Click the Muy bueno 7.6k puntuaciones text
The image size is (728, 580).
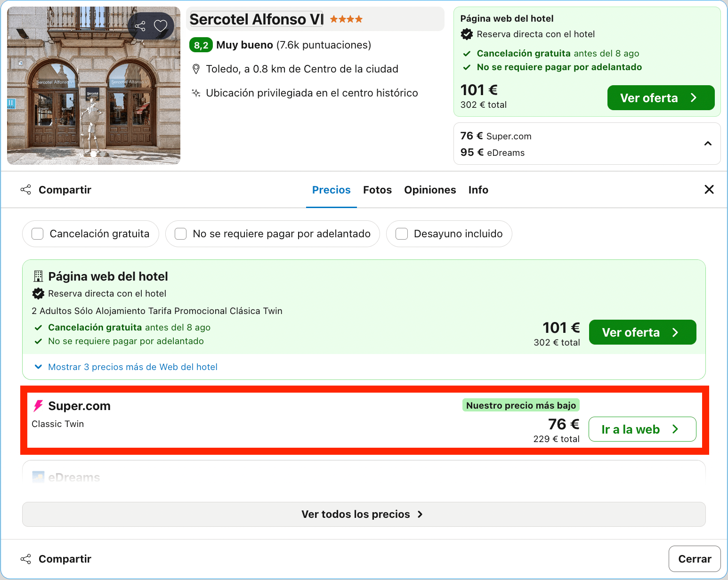(293, 45)
